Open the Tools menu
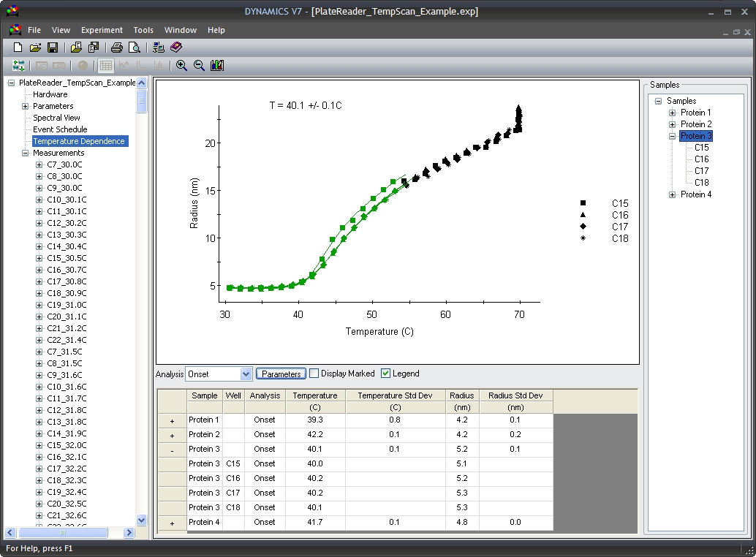 point(143,30)
